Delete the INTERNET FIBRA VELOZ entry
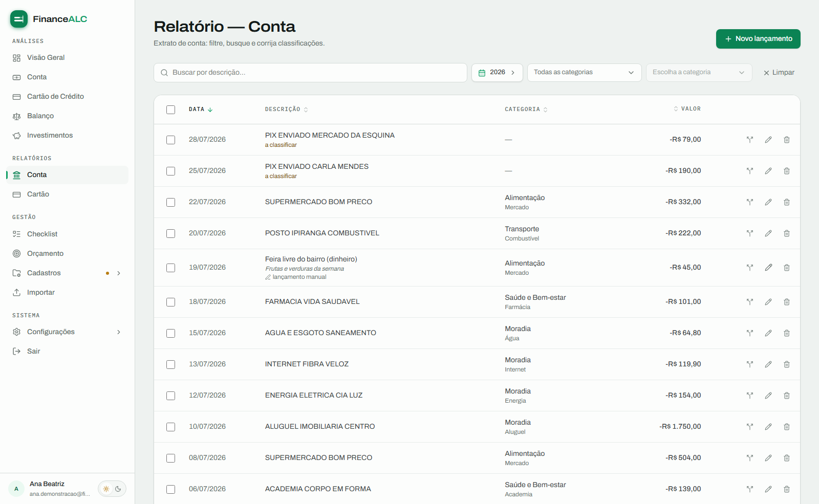 coord(787,364)
